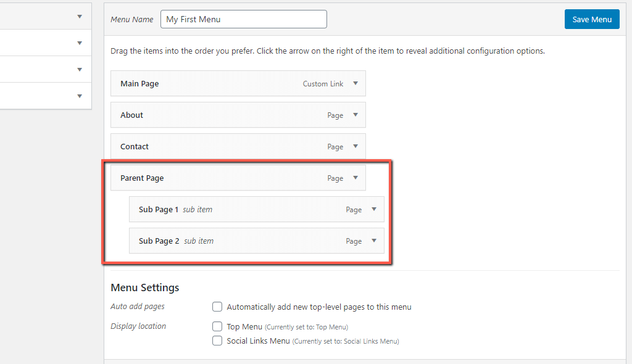Click the Auto add pages label

tap(138, 307)
